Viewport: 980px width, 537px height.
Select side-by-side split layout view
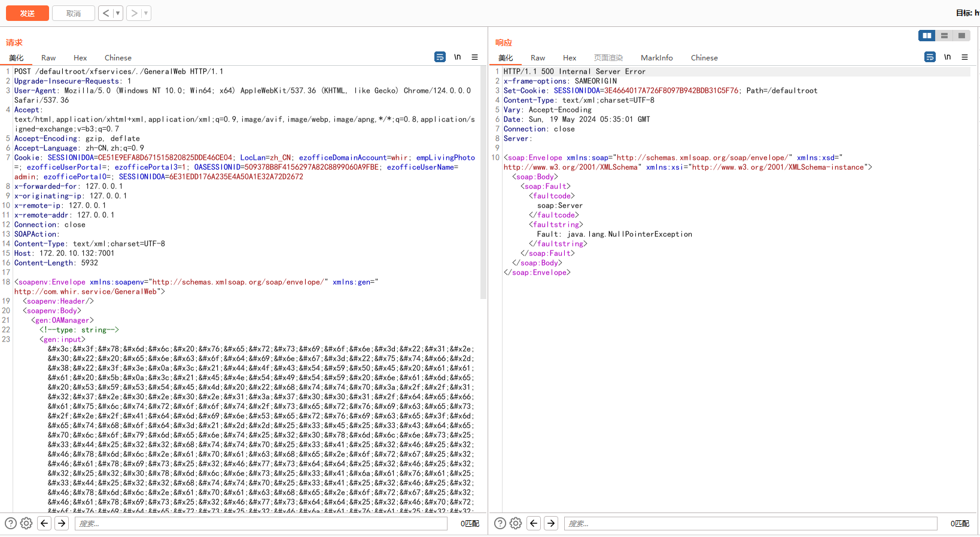(926, 36)
